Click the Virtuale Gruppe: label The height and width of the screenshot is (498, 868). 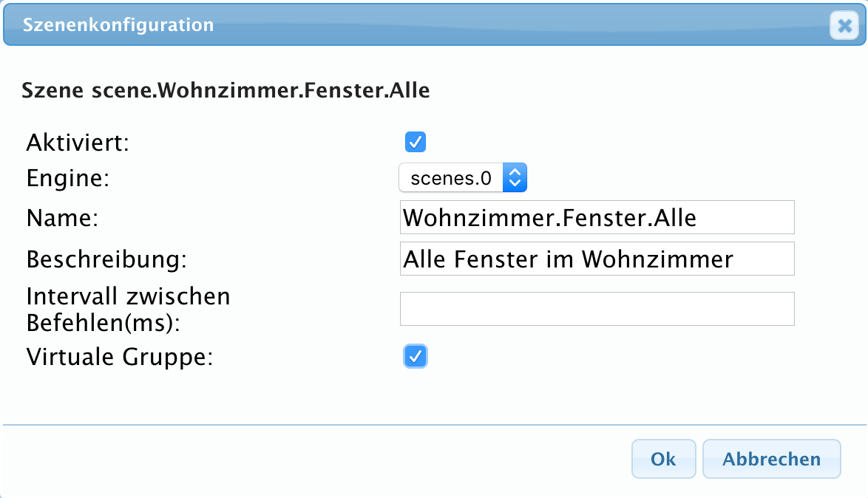coord(119,358)
